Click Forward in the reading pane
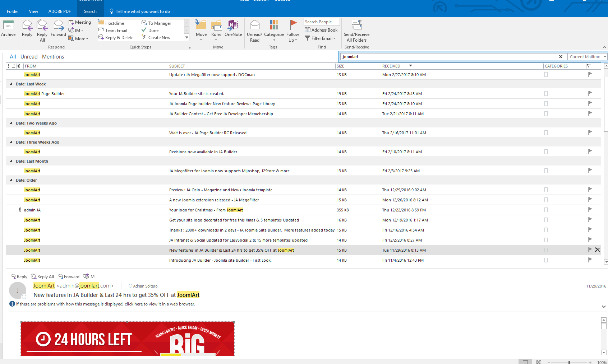Screen dimensions: 608x364 click(x=69, y=276)
